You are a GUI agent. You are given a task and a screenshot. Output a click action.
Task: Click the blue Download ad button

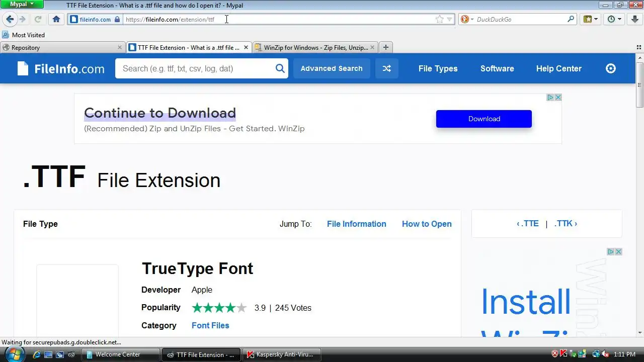click(484, 119)
